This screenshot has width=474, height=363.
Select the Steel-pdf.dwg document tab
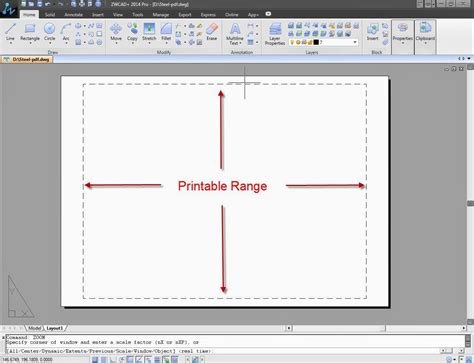[x=27, y=59]
